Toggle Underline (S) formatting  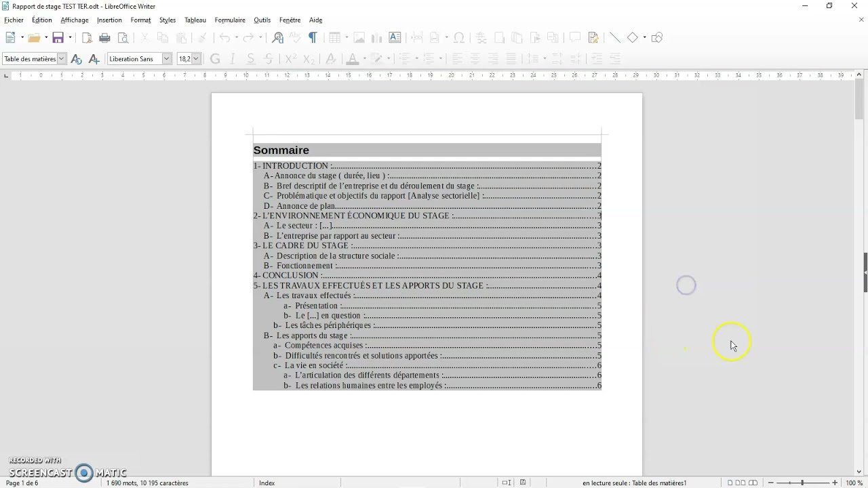pos(251,59)
